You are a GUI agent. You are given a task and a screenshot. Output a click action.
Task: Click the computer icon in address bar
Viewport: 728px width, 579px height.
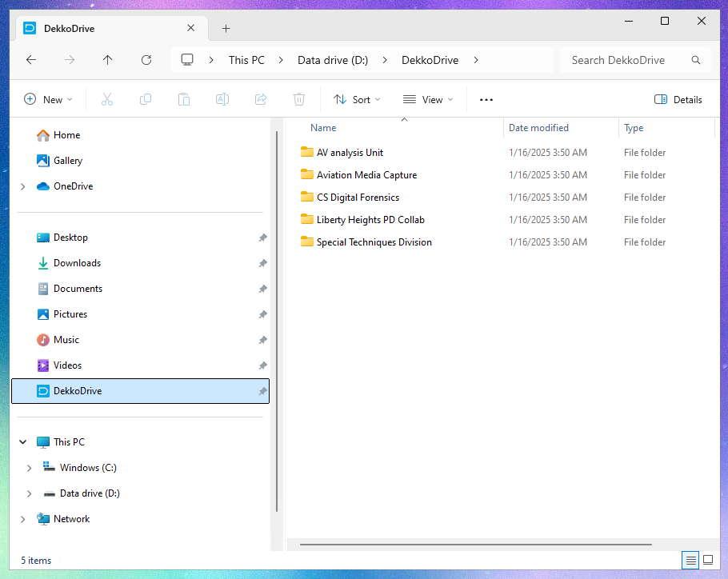pos(187,60)
